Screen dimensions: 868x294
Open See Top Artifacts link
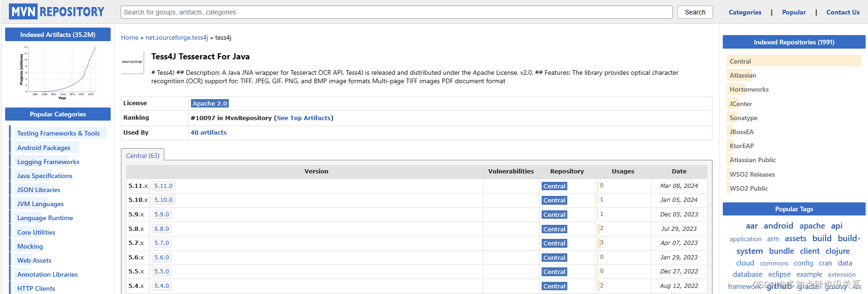click(x=303, y=118)
